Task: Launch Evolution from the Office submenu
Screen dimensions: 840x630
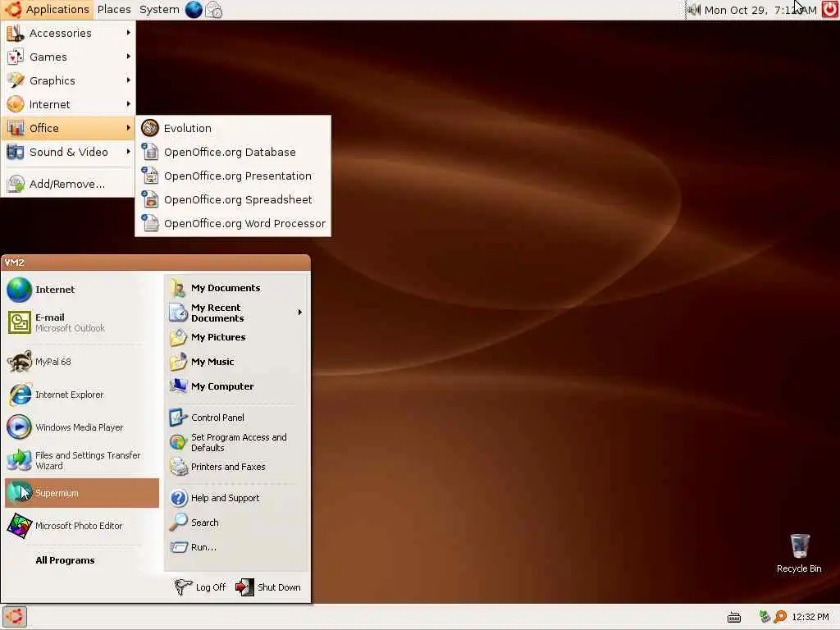Action: 233,128
